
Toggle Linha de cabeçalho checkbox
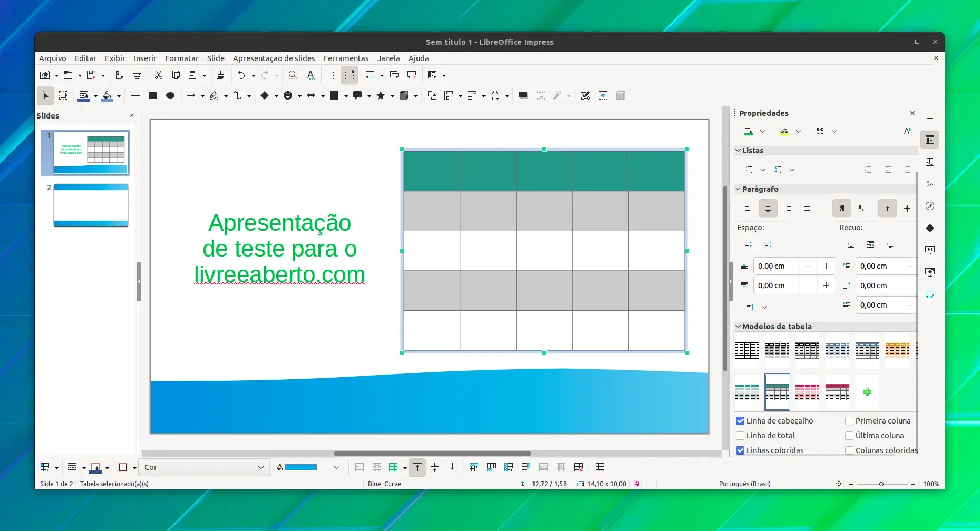click(x=740, y=421)
